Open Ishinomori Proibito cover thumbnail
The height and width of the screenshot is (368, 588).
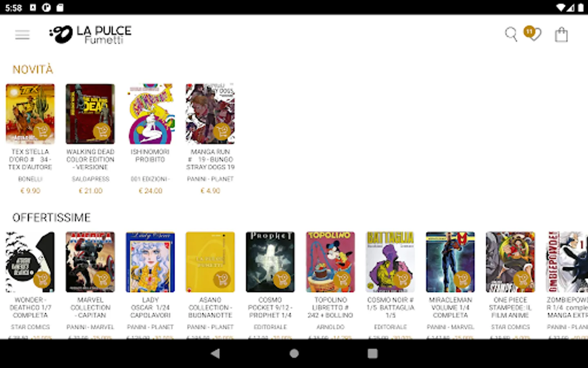tap(150, 114)
